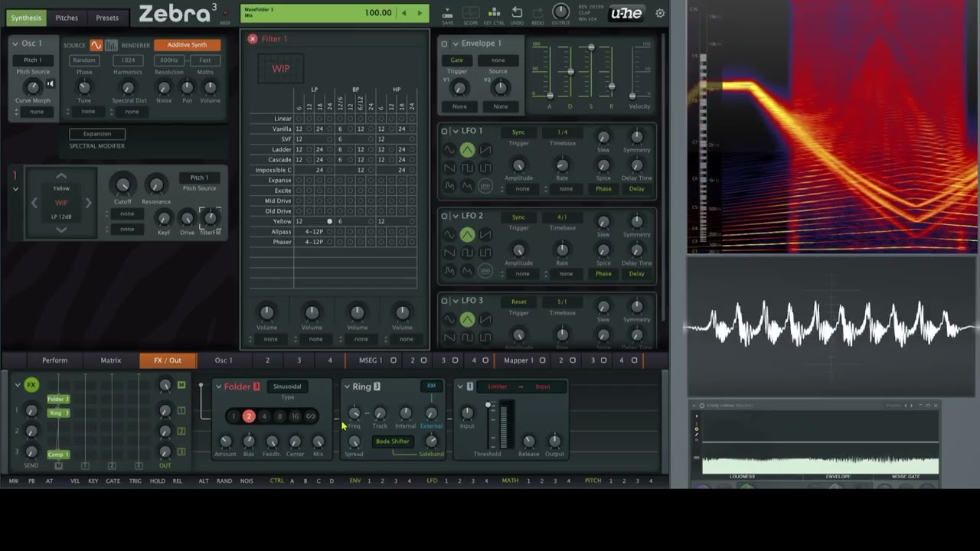
Task: Open the Perform tab
Action: click(54, 360)
